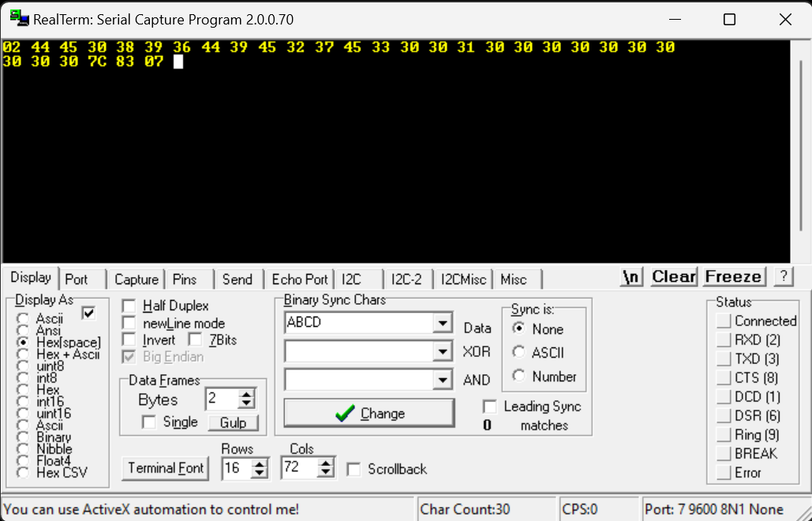Click the BREAK status indicator
This screenshot has width=812, height=521.
[724, 453]
